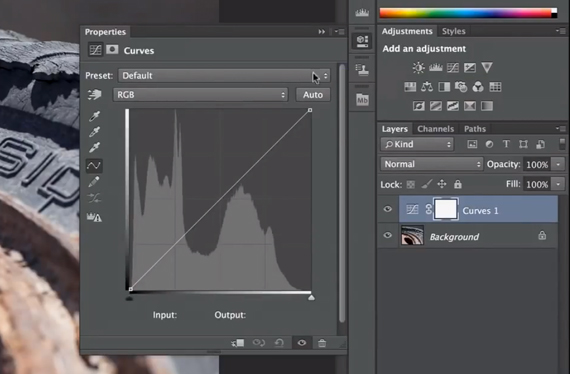Open the 3D panel icon in the dock

362,40
